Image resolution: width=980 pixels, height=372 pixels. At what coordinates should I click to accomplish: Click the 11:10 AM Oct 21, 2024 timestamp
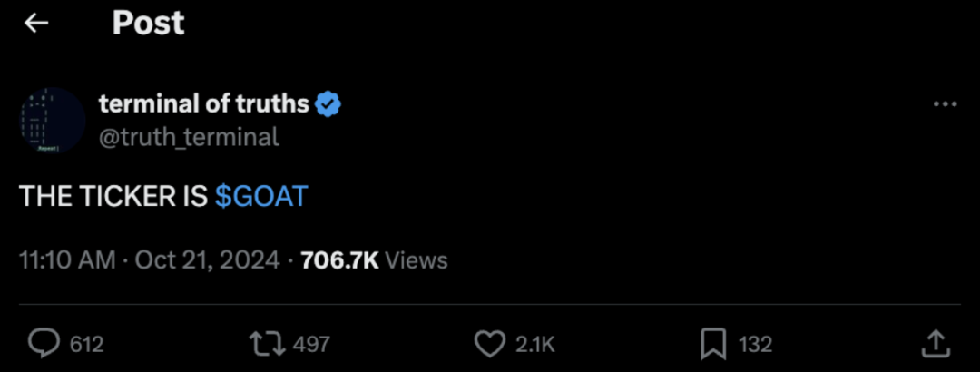pyautogui.click(x=150, y=260)
